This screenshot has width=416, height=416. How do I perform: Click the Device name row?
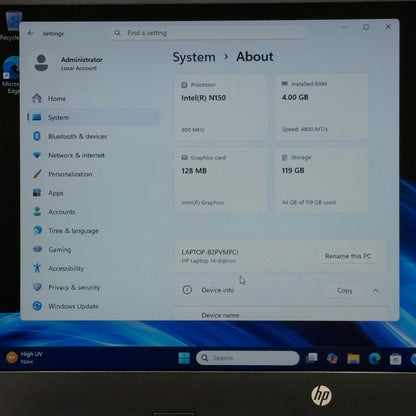tap(281, 315)
